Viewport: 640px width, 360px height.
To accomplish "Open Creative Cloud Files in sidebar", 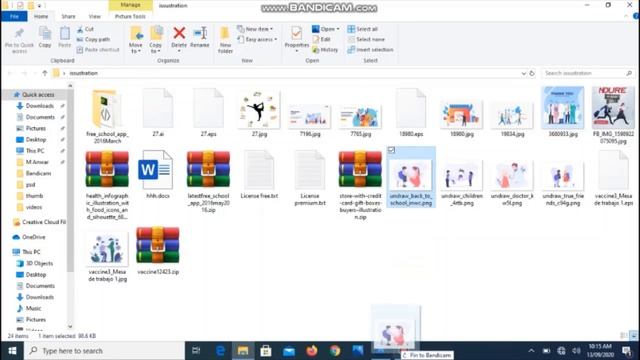I will coord(40,222).
